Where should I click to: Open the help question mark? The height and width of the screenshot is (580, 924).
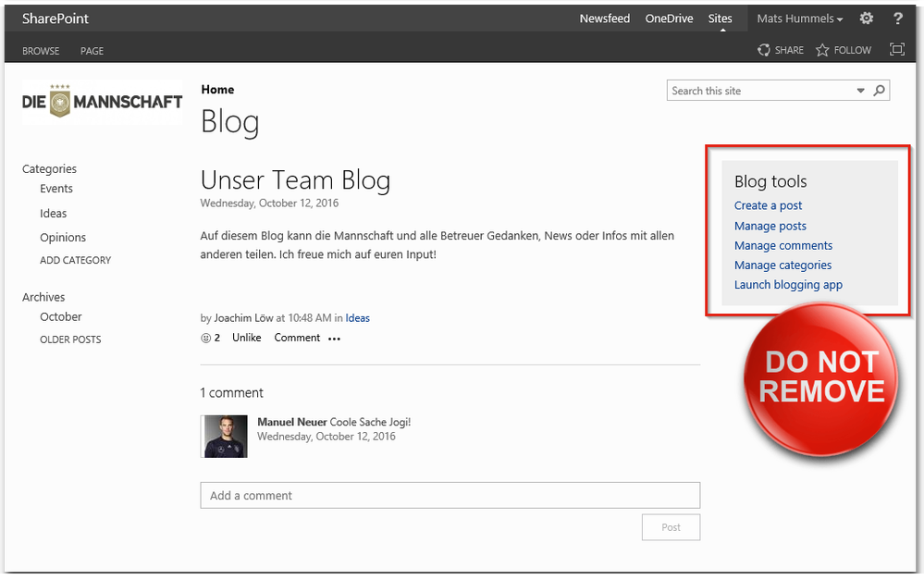897,19
